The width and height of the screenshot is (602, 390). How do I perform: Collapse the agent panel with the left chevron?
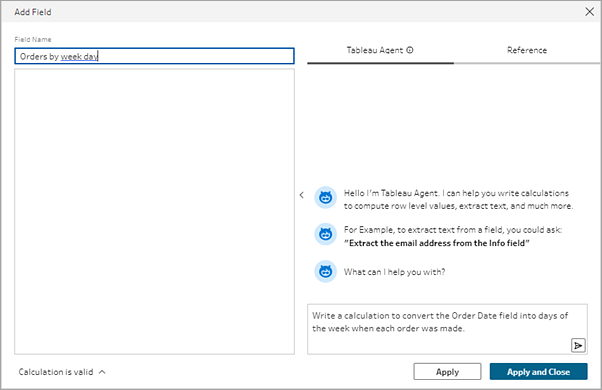tap(302, 195)
